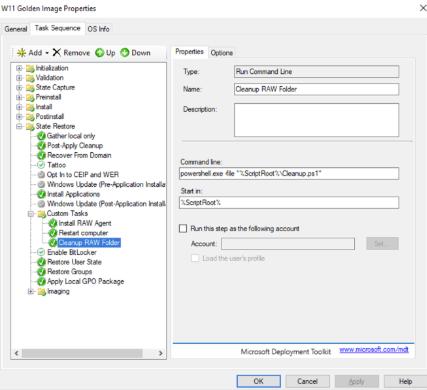Click Recover From Domain status icon
This screenshot has width=427, height=390.
pyautogui.click(x=41, y=155)
